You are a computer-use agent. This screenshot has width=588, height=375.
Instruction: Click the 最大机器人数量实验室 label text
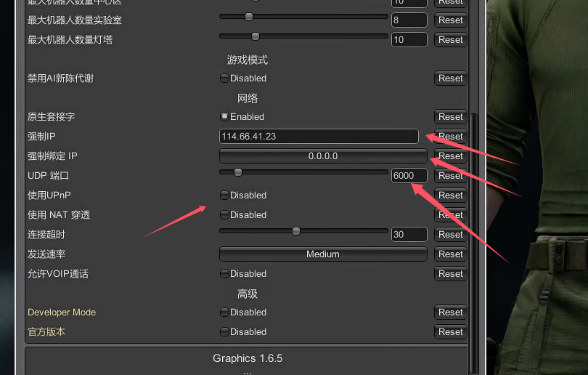[75, 20]
